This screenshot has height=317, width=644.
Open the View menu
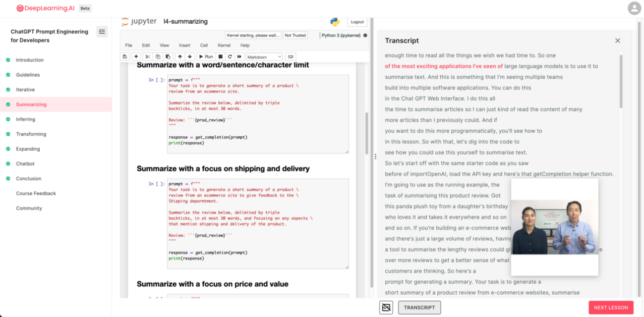[x=164, y=45]
